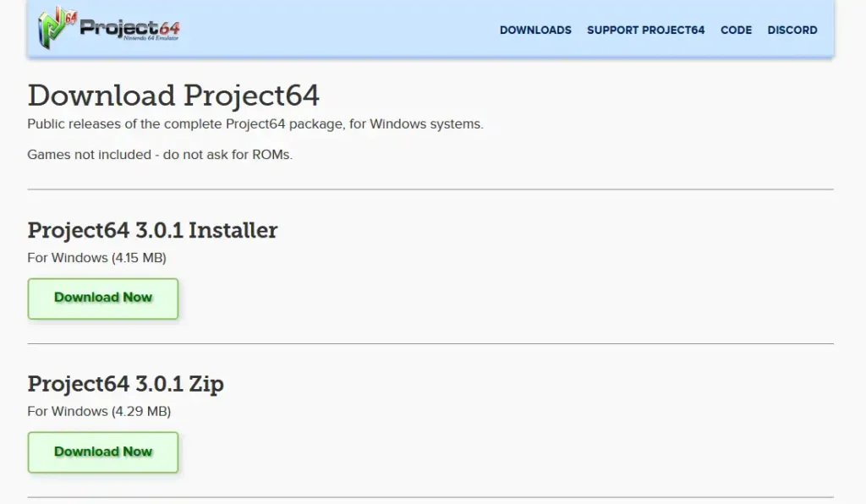Screen dimensions: 866x504
Task: Click Download Now under the Installer heading
Action: tap(102, 299)
